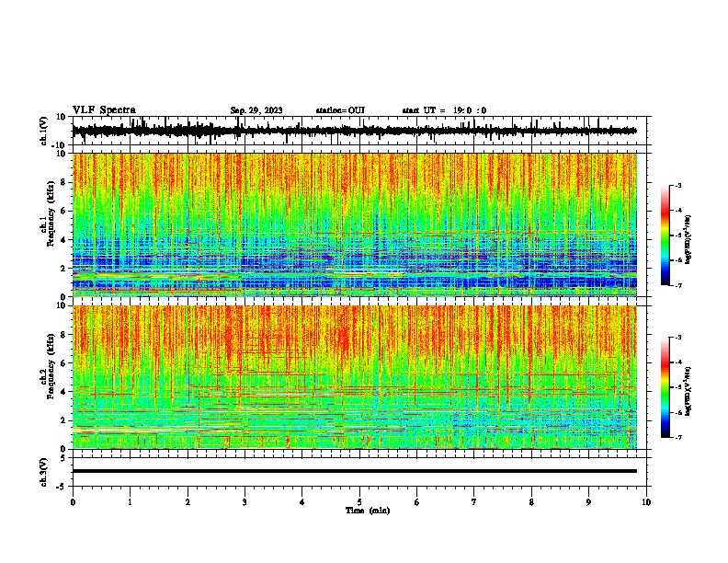Click the "VLF Spectra" plot title
Viewport: 728px width, 563px height.
coord(104,110)
